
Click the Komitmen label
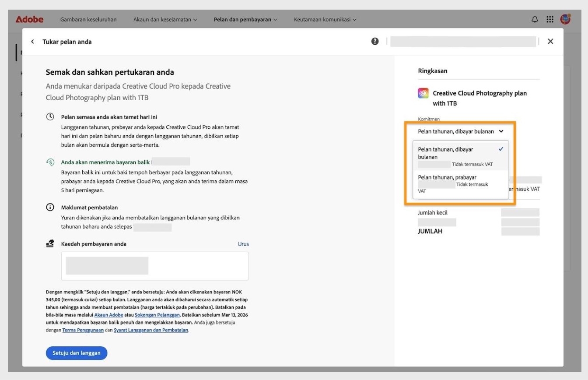[429, 119]
